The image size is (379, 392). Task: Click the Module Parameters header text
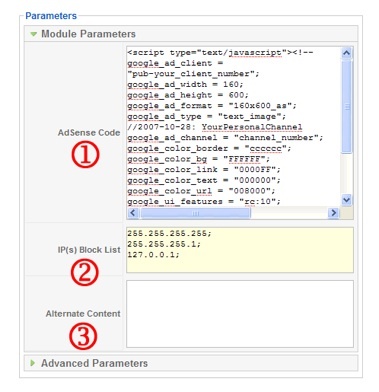pyautogui.click(x=88, y=34)
